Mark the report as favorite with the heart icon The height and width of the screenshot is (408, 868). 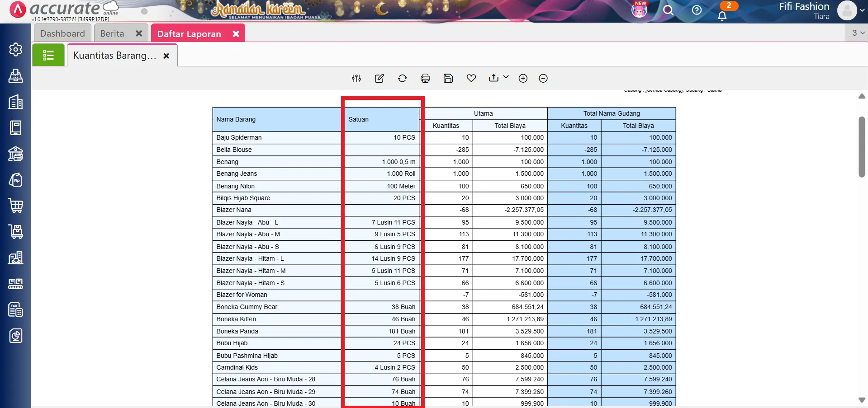[471, 79]
